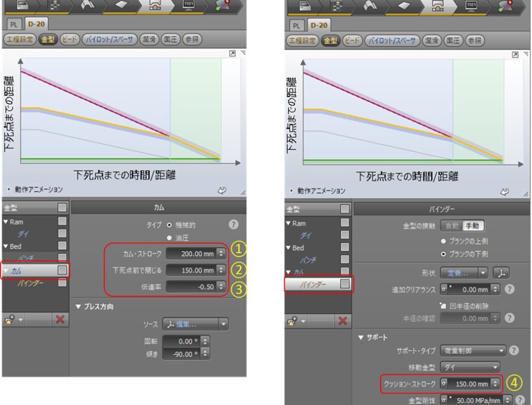Image resolution: width=532 pixels, height=405 pixels.
Task: Open the 参照 tab in right panel
Action: pyautogui.click(x=474, y=40)
